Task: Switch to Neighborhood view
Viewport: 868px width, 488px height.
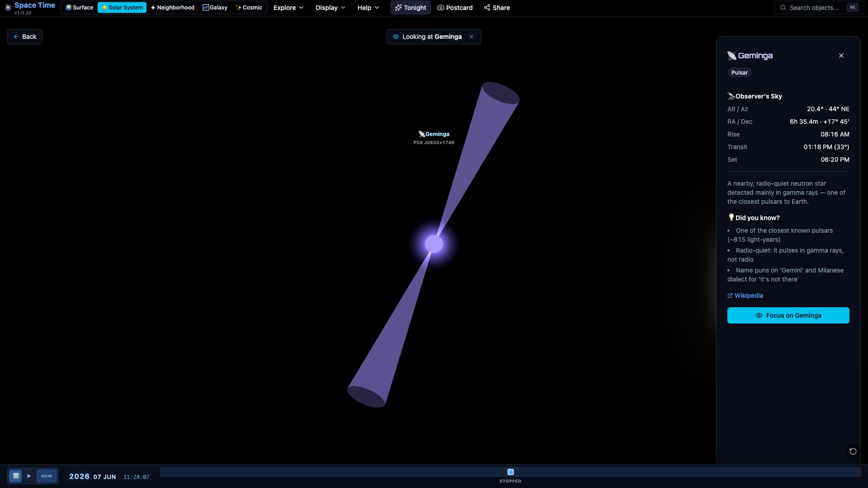Action: [172, 8]
